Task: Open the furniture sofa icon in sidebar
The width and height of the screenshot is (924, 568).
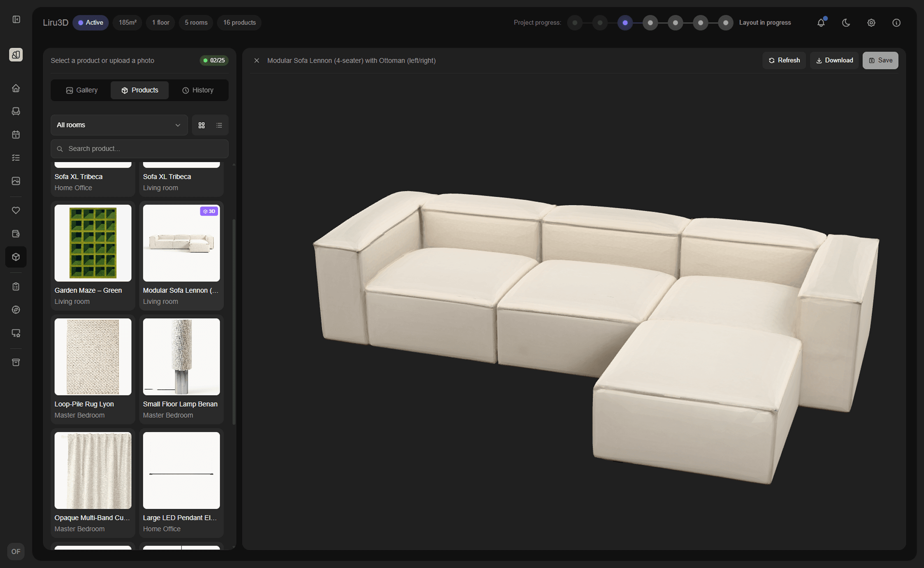Action: coord(16,111)
